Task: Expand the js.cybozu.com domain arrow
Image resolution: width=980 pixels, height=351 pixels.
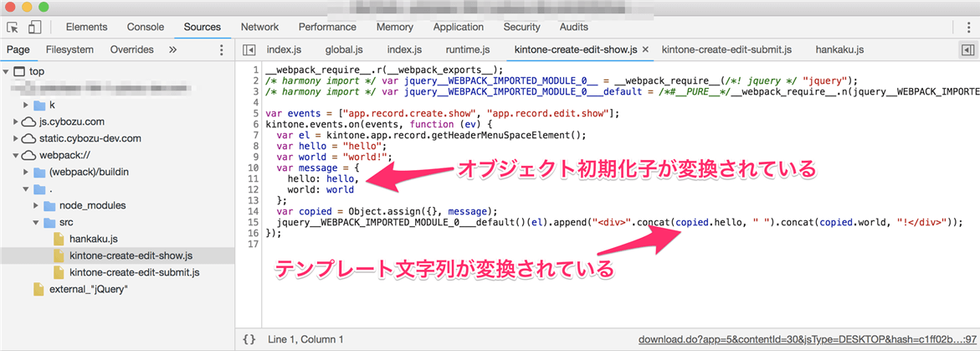Action: (x=16, y=121)
